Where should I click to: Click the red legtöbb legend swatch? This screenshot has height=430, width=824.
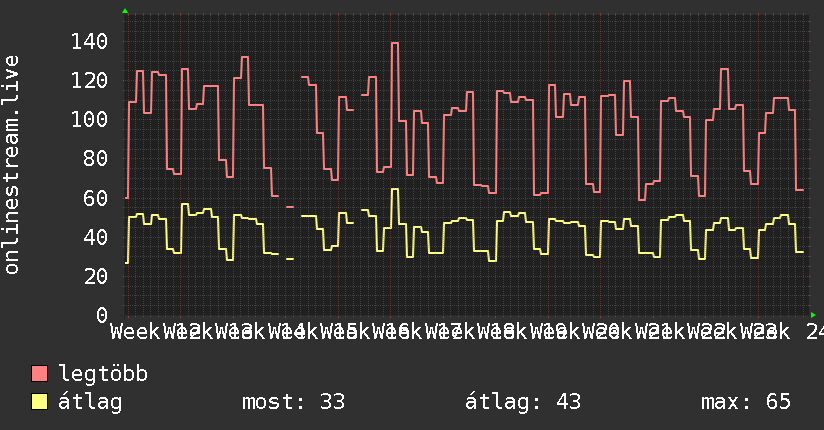[x=39, y=373]
